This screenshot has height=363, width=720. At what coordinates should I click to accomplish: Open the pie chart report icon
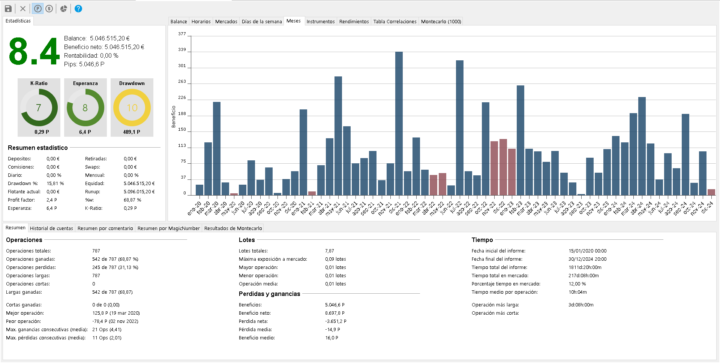click(63, 8)
